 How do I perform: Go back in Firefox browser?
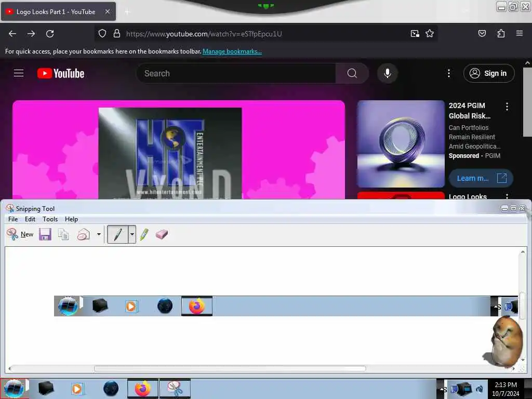(x=12, y=34)
